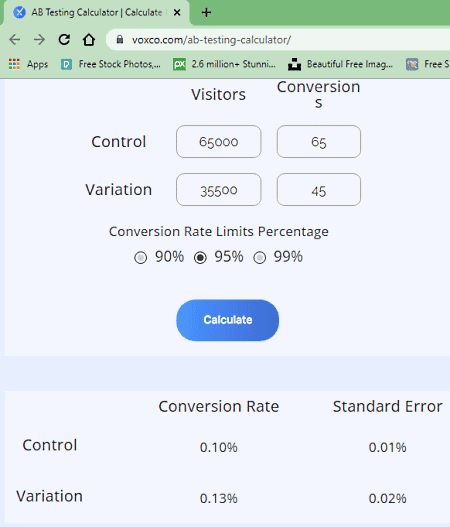Click the Control standard error 0.01%
Image resolution: width=450 pixels, height=527 pixels.
tap(387, 447)
